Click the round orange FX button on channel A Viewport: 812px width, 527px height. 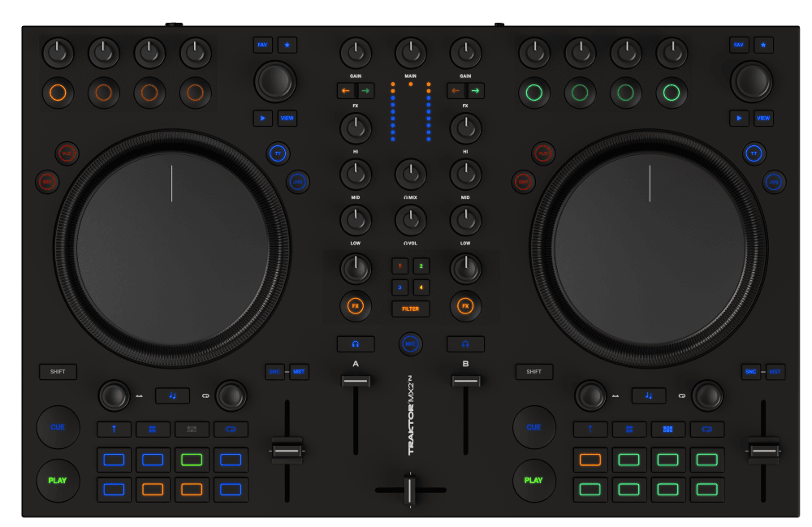coord(356,306)
